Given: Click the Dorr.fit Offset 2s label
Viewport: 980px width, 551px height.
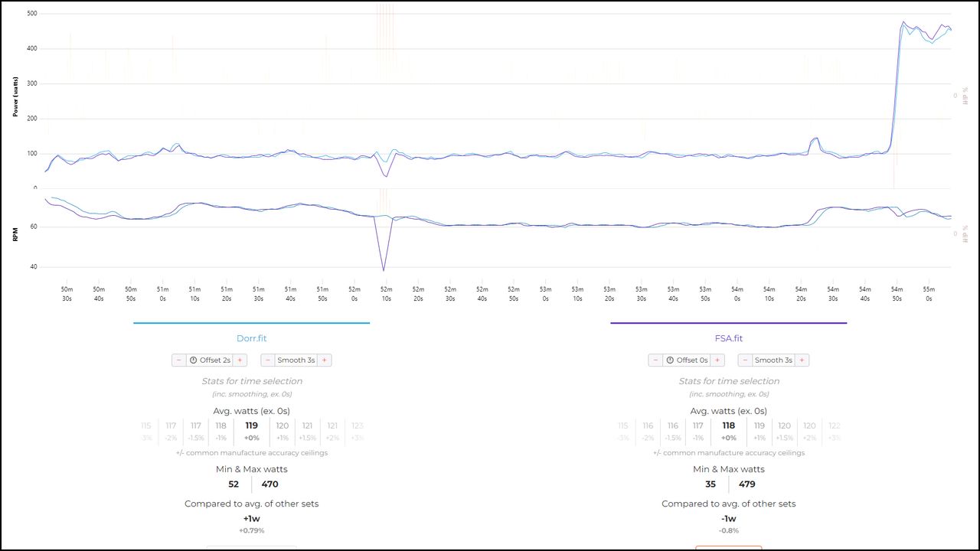Looking at the screenshot, I should (x=209, y=360).
